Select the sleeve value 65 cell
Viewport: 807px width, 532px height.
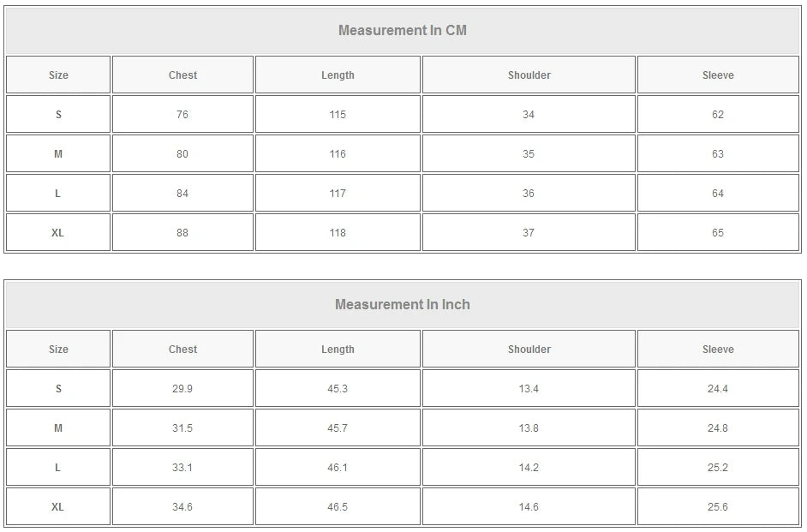click(x=718, y=233)
